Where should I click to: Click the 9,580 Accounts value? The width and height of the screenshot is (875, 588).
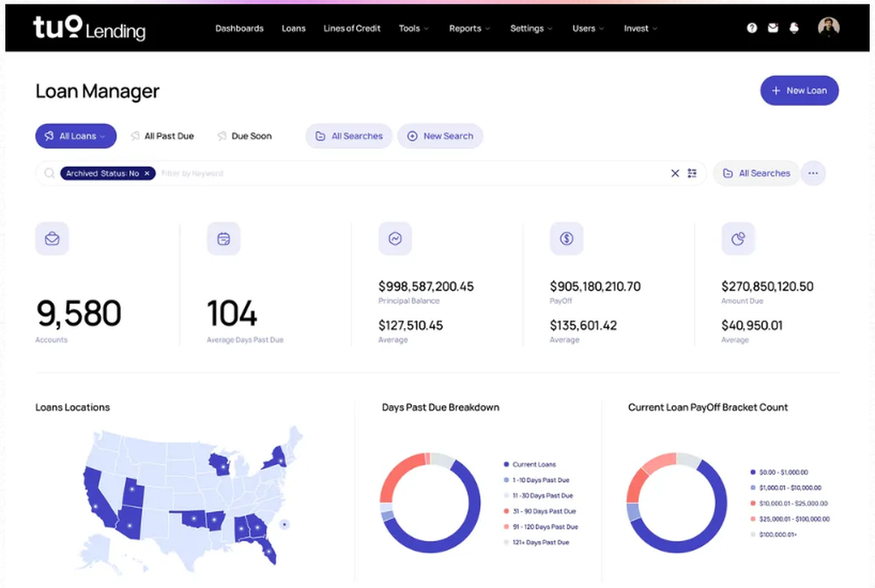(79, 313)
